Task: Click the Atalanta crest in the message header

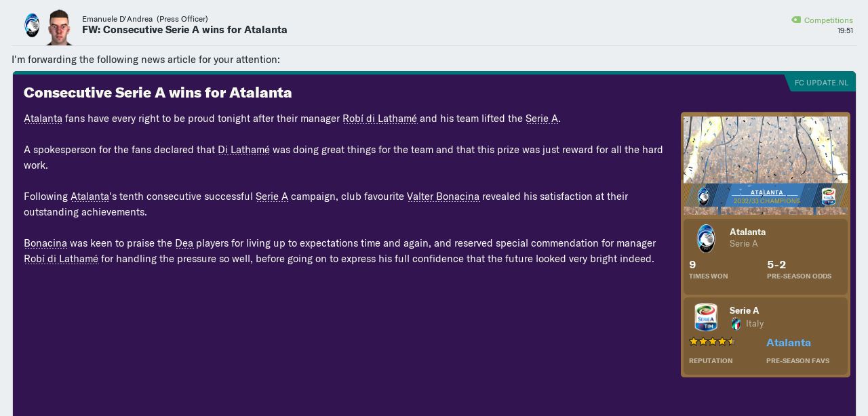Action: point(32,24)
